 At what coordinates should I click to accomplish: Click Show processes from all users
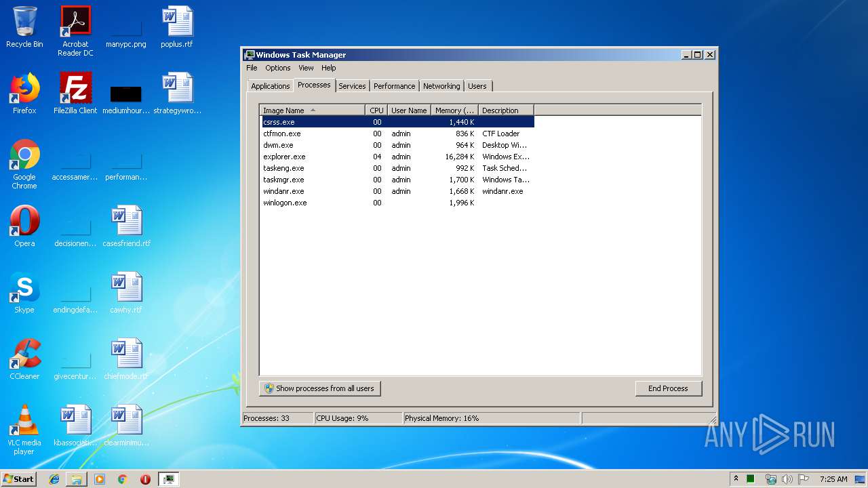[x=319, y=388]
